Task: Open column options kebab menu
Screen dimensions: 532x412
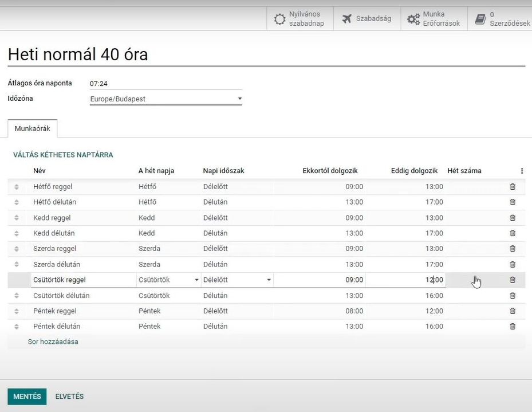Action: coord(521,171)
